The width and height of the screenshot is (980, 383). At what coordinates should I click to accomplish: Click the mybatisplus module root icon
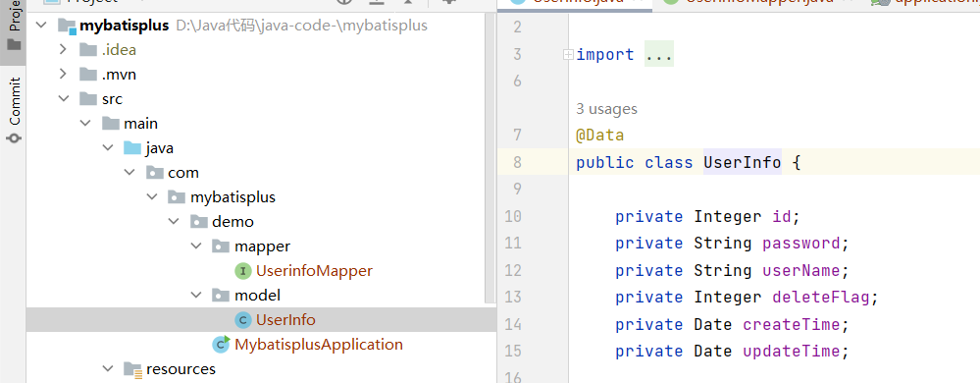click(x=67, y=26)
